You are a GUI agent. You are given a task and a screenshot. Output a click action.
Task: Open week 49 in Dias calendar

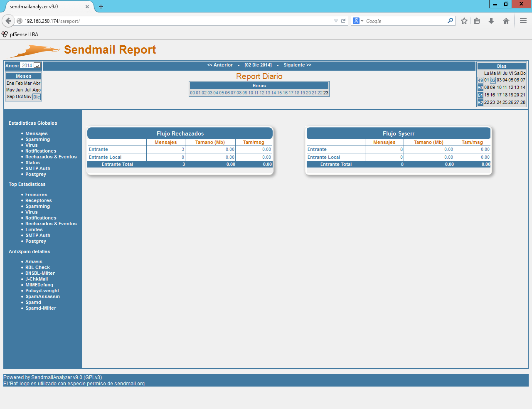click(480, 80)
